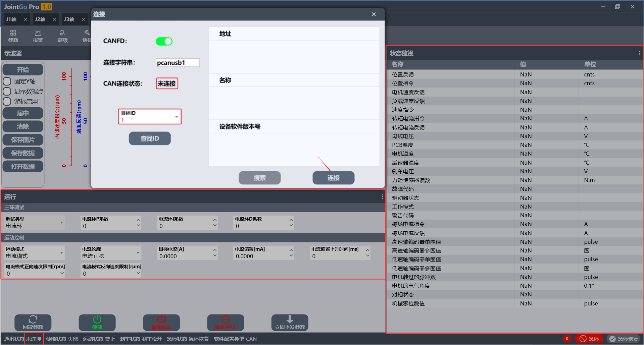This screenshot has height=345, width=644.
Task: Click the red 急停 emergency stop button
Action: coord(589,339)
